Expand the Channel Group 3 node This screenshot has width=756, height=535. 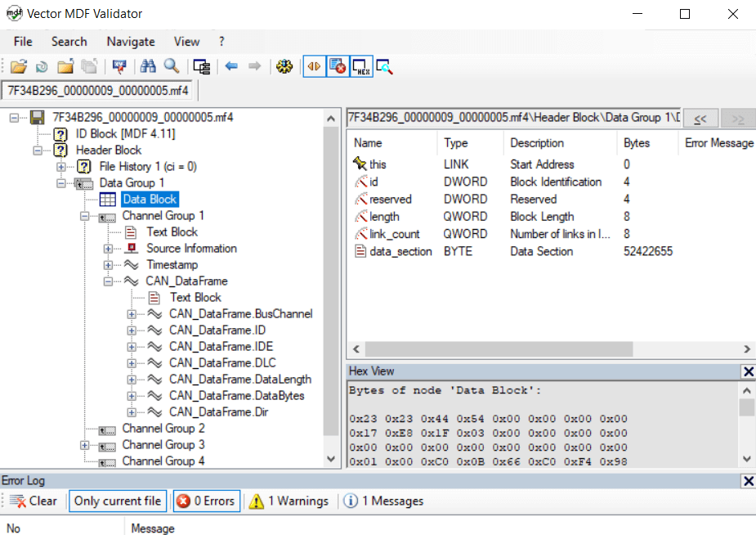point(84,445)
